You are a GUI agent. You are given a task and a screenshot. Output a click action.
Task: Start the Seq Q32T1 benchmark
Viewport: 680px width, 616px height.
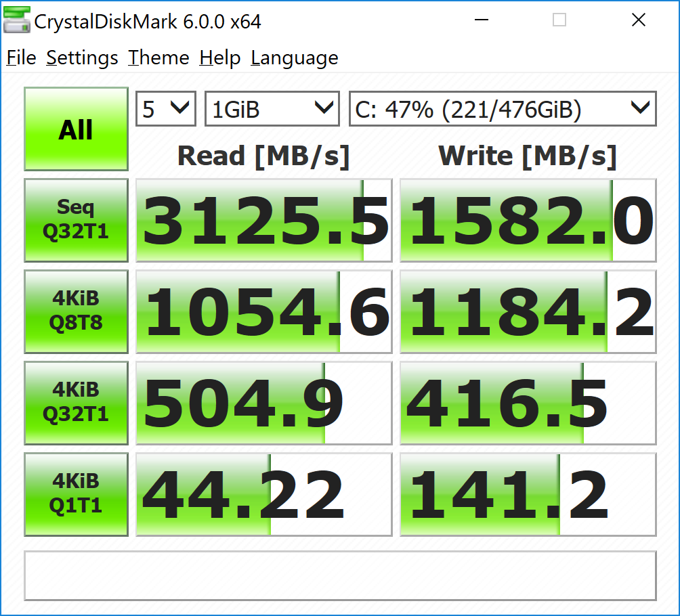pyautogui.click(x=76, y=220)
